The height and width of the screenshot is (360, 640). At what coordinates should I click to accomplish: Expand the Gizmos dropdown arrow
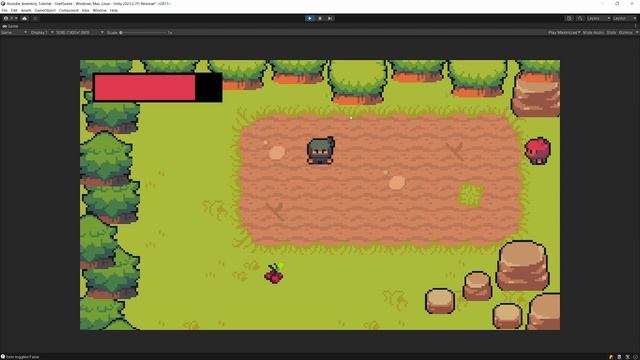pyautogui.click(x=636, y=32)
